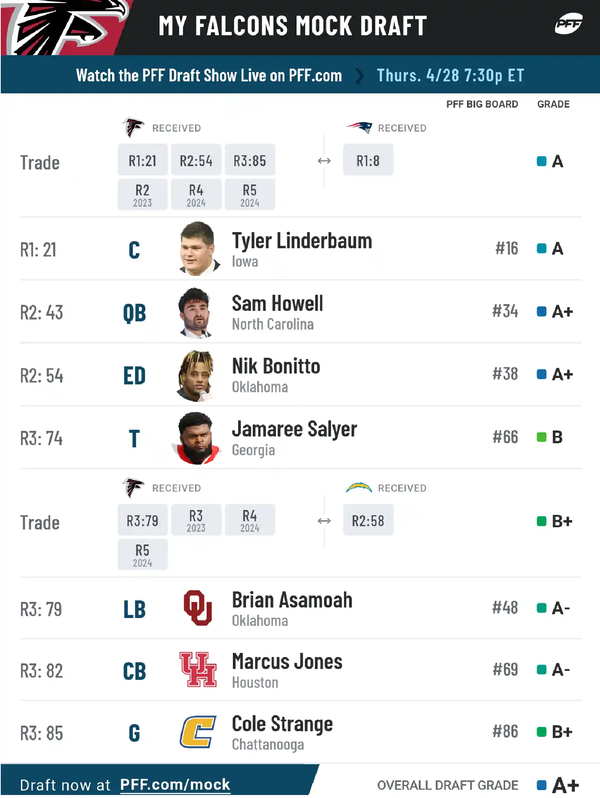Click the Watch the PFF Draft Show banner text
Screen dimensions: 600x798
(x=209, y=75)
